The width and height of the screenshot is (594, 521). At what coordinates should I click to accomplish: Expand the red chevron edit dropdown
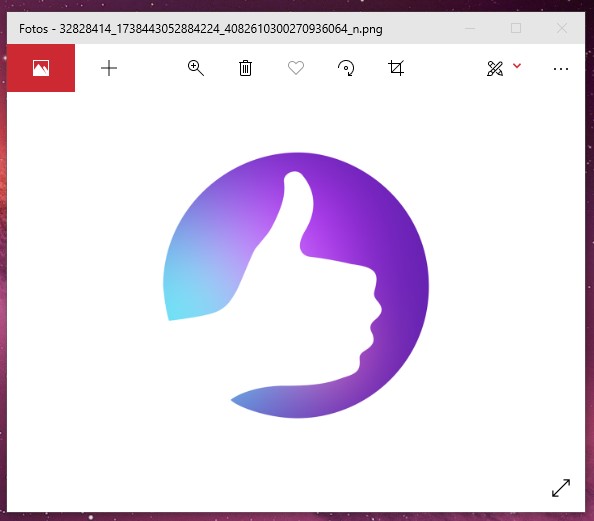point(517,66)
